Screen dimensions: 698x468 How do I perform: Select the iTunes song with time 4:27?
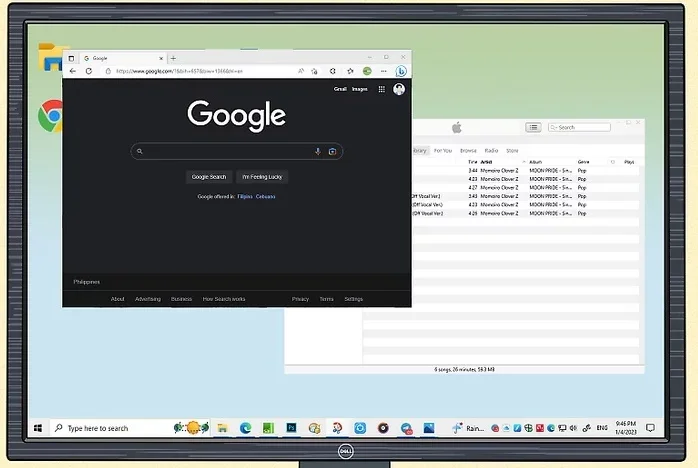[x=524, y=187]
